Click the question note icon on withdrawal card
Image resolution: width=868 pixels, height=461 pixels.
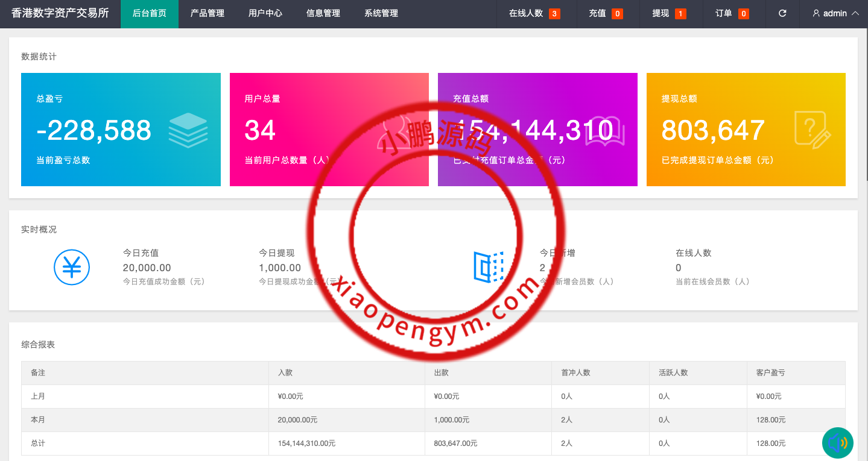pos(812,130)
